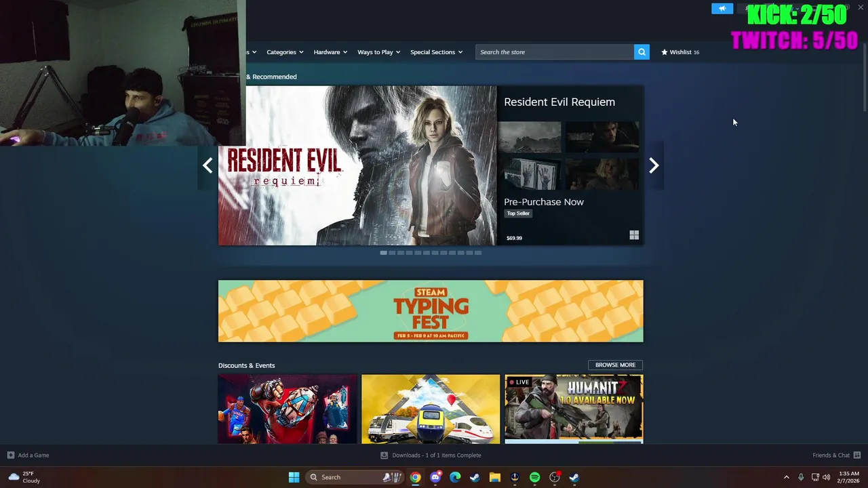Screen dimensions: 868x488
Task: Open the Steam Typing Fest banner
Action: (431, 311)
